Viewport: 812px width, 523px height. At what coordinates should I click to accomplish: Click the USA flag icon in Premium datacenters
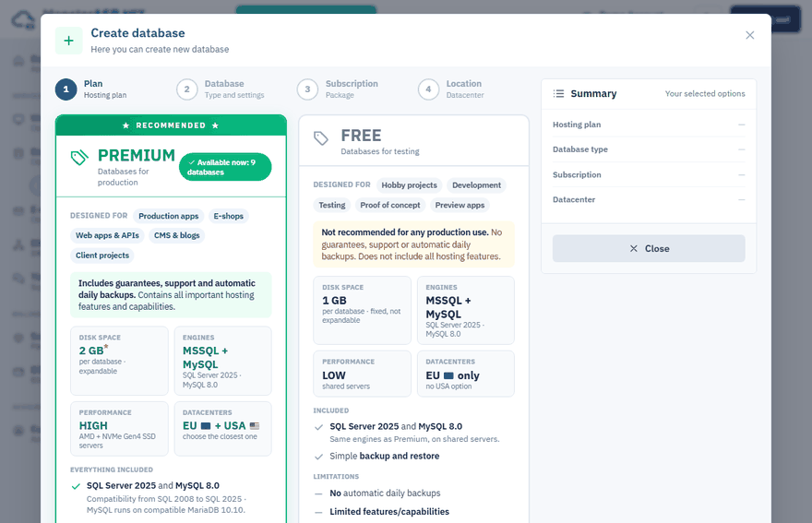255,425
